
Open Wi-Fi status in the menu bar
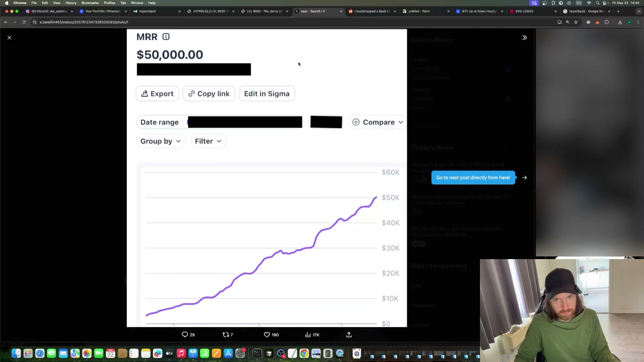click(589, 3)
